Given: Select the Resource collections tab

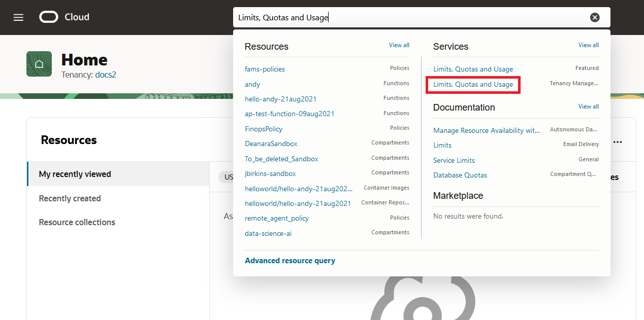Looking at the screenshot, I should 77,222.
